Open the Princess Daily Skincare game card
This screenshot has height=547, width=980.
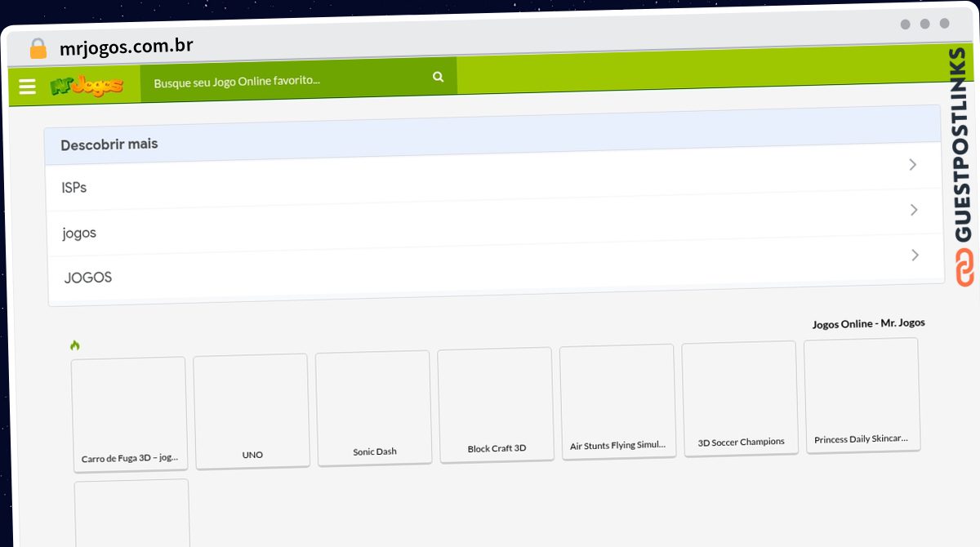point(862,395)
